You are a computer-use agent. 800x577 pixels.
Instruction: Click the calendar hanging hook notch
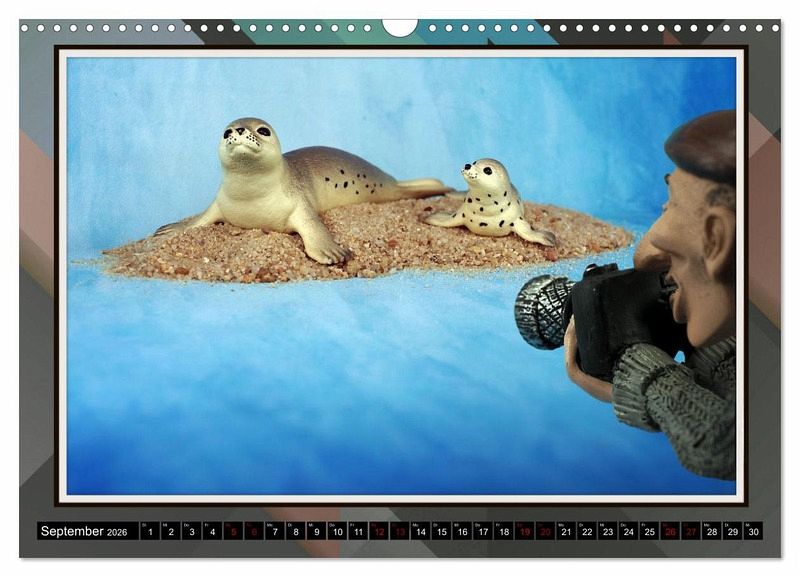click(400, 27)
